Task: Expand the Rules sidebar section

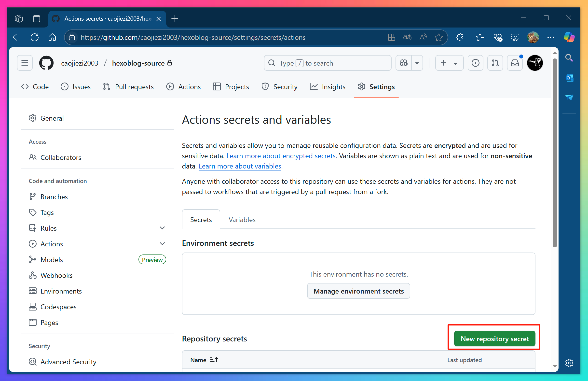Action: click(x=162, y=228)
